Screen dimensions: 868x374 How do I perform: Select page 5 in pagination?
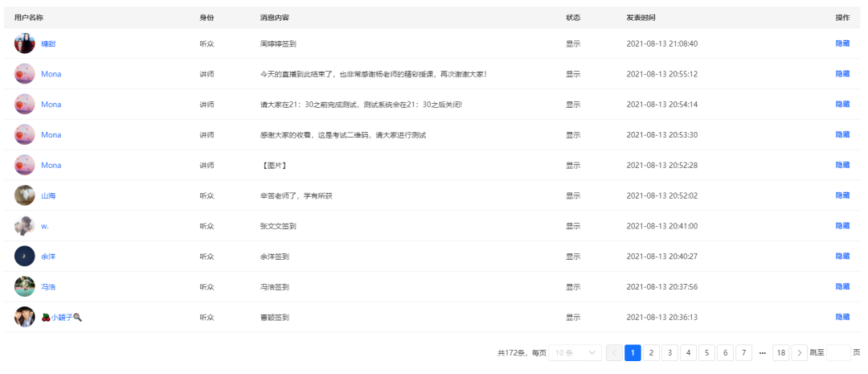pyautogui.click(x=706, y=352)
